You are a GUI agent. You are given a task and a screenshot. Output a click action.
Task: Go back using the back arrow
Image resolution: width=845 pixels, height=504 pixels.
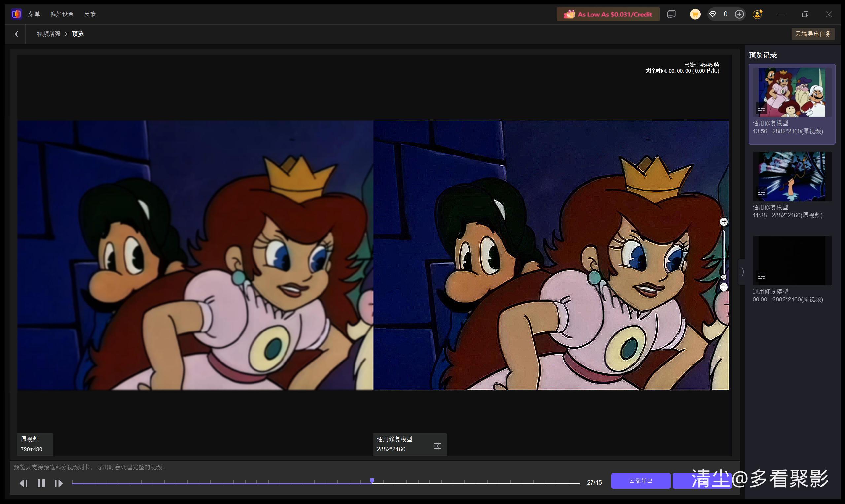[17, 34]
